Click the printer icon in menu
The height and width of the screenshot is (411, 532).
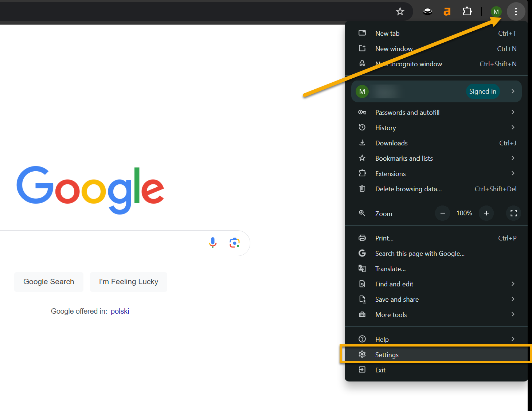point(362,238)
